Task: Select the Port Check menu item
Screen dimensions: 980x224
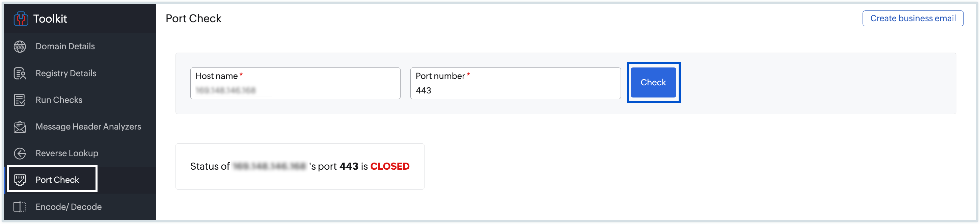Action: click(x=57, y=180)
